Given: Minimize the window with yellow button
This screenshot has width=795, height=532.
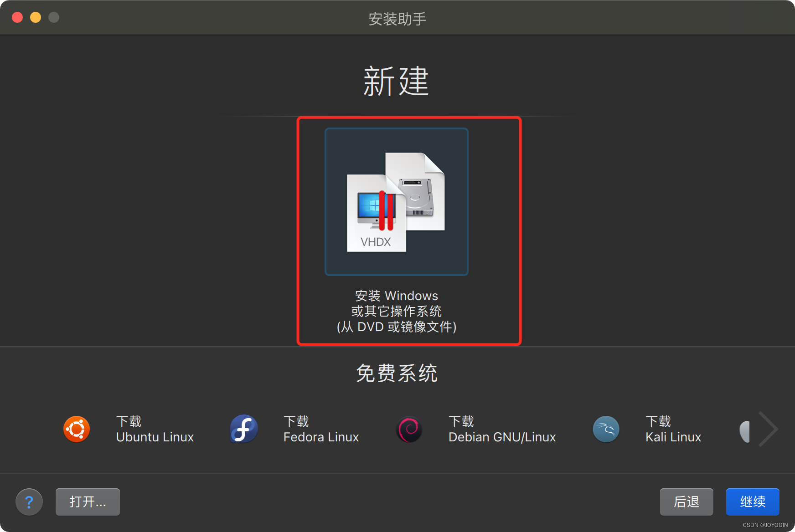Looking at the screenshot, I should coord(36,17).
